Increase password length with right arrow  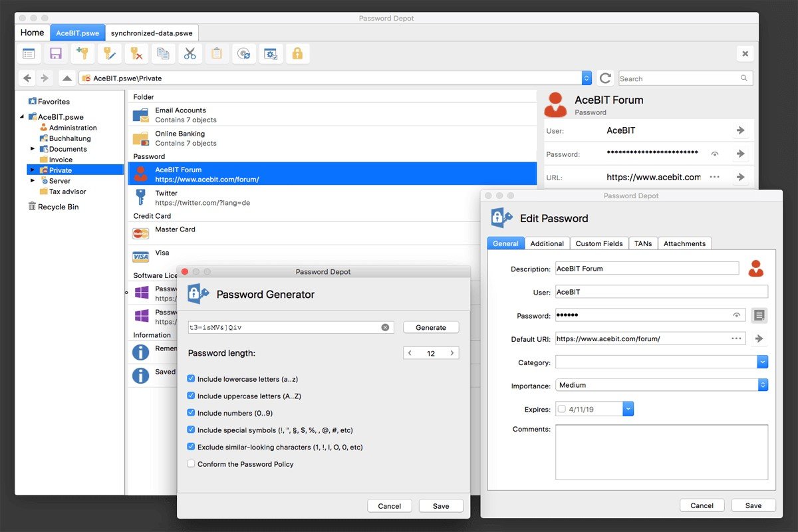click(452, 353)
